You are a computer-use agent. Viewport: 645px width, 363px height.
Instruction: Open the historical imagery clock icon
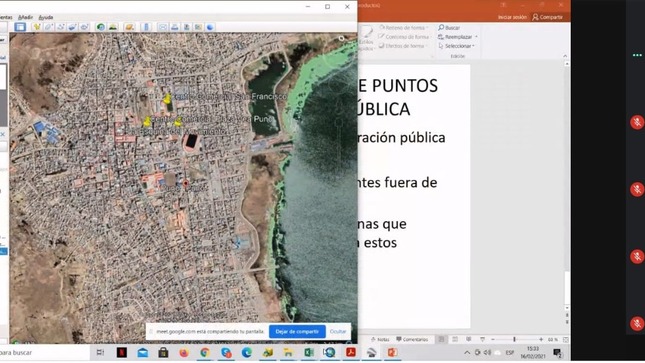[100, 27]
